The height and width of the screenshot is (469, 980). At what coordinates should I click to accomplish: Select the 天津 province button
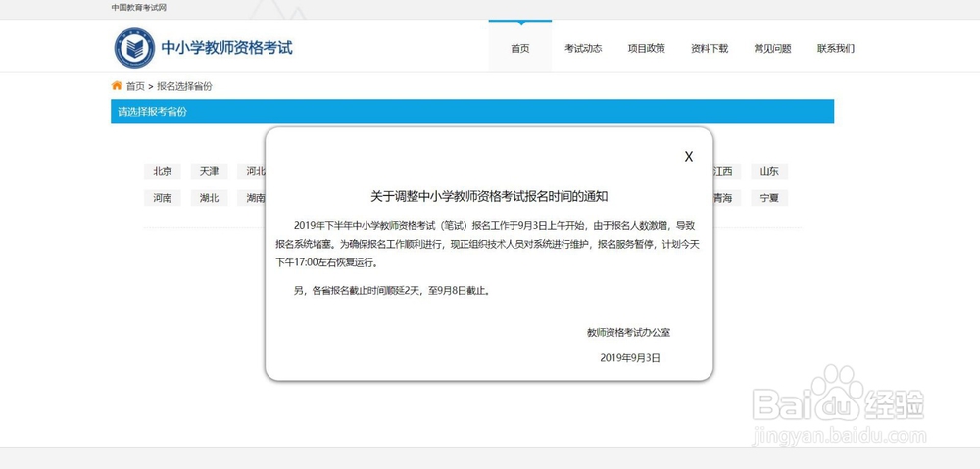[x=210, y=171]
